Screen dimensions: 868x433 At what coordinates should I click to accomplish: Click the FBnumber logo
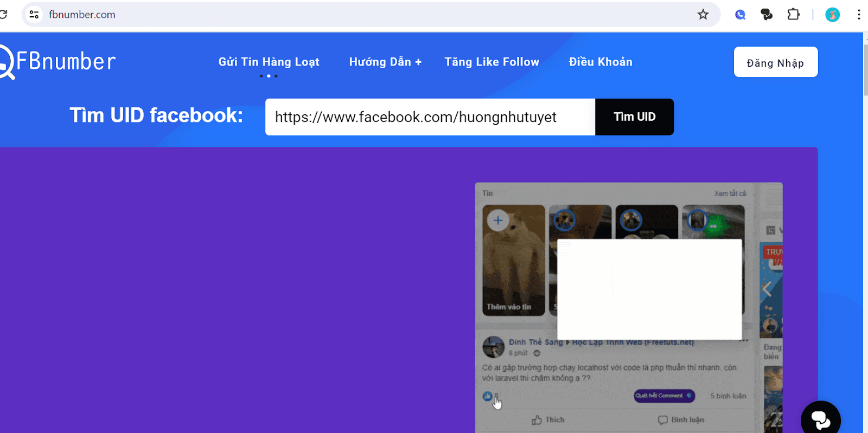pos(57,62)
